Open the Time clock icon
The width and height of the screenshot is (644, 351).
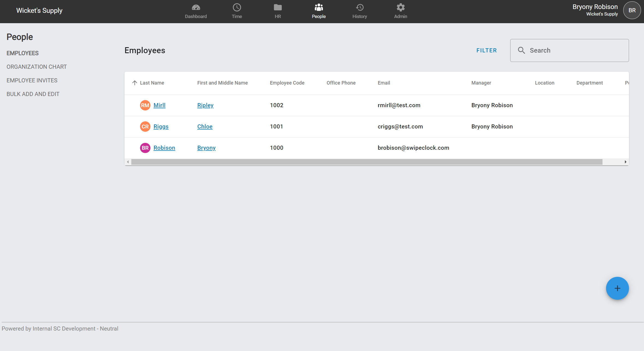237,7
